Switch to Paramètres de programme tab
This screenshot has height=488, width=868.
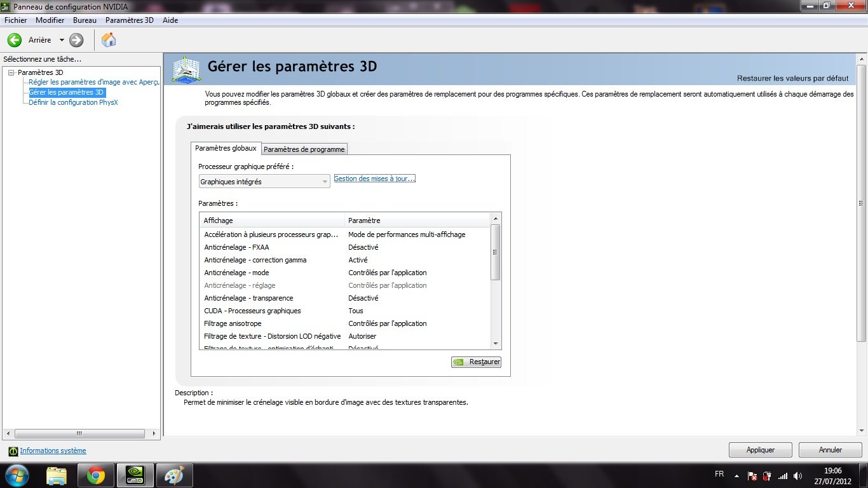[304, 149]
